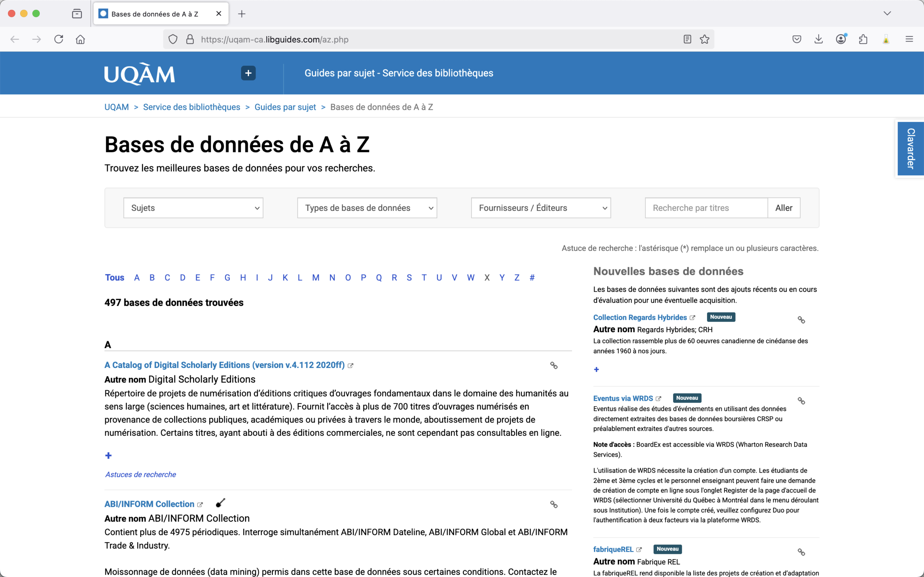924x577 pixels.
Task: Filter databases by letter A
Action: [x=137, y=277]
